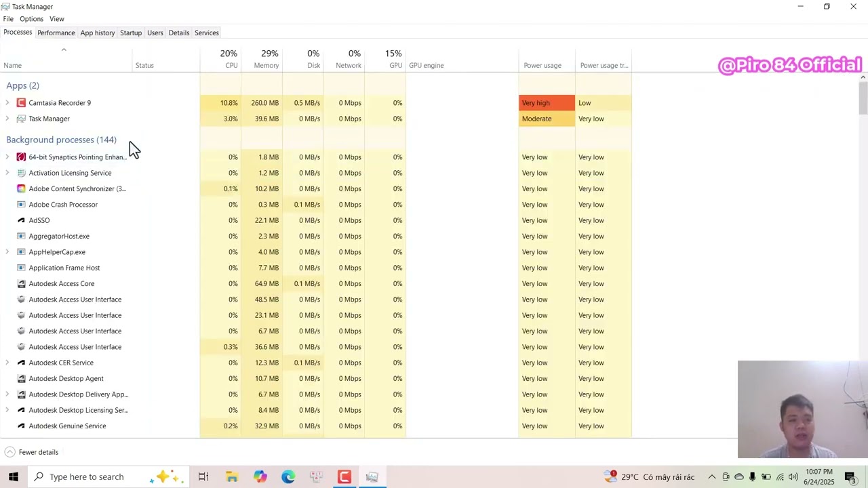Open Microsoft Edge from the taskbar
This screenshot has height=488, width=868.
(288, 476)
